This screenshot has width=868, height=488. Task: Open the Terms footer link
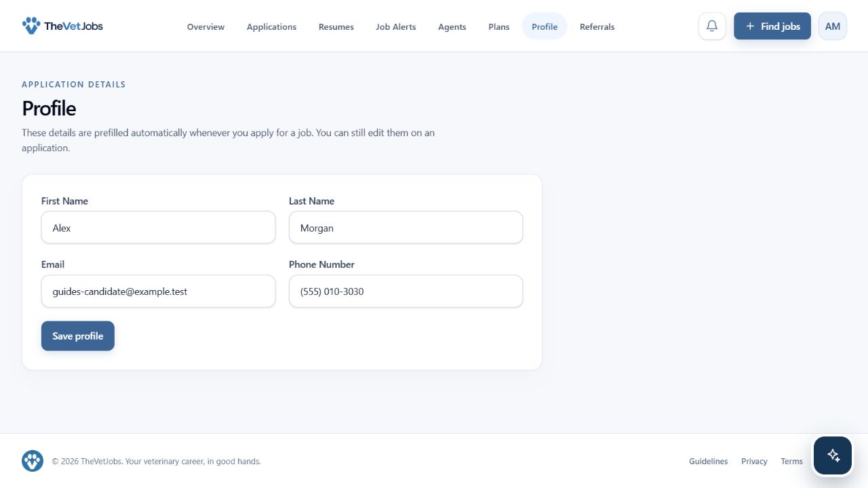tap(791, 462)
